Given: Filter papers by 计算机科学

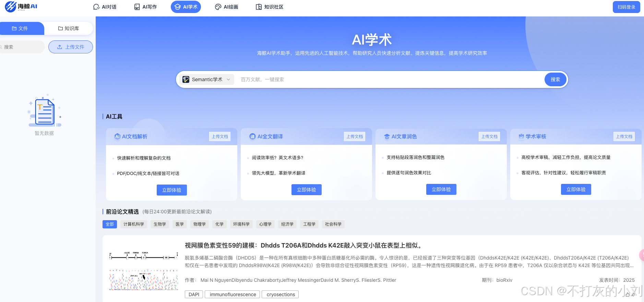Looking at the screenshot, I should 134,224.
